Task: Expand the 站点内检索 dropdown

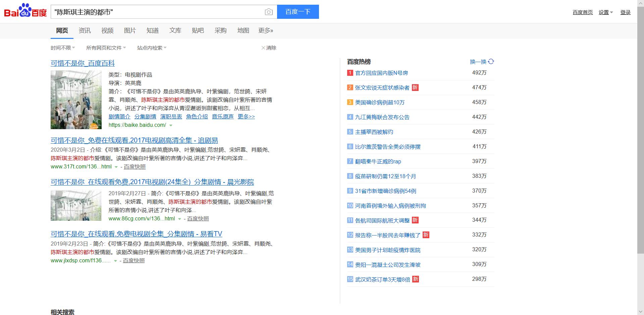Action: (x=151, y=48)
